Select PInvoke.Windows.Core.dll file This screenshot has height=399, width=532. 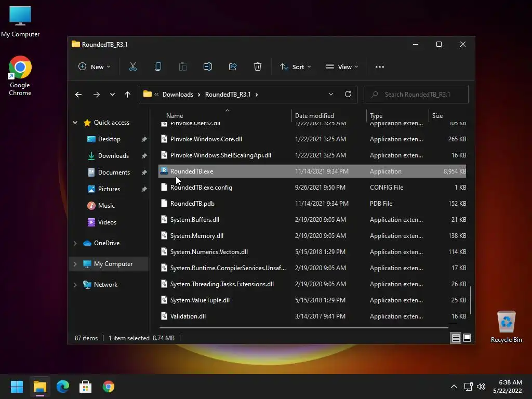point(312,139)
